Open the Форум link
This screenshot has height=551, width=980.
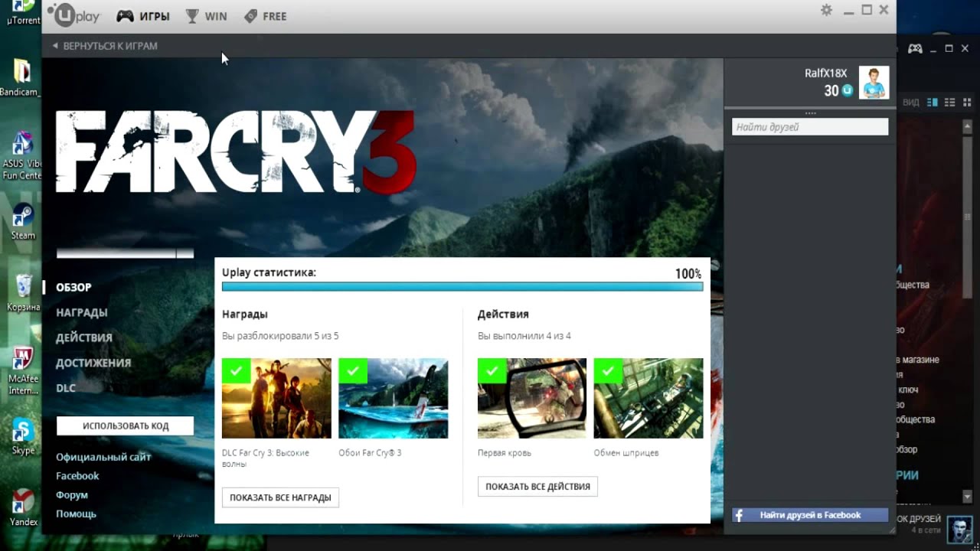click(71, 495)
